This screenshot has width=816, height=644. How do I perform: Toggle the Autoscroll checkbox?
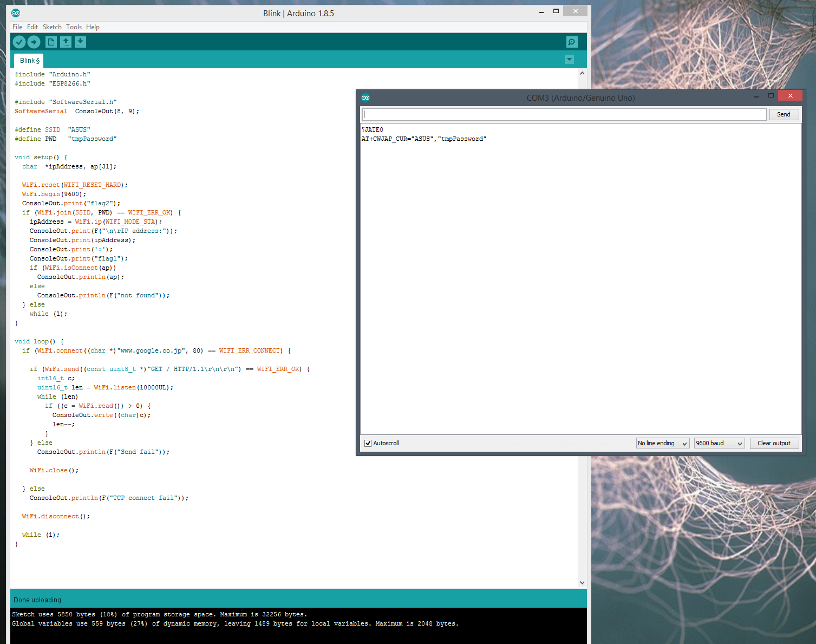(368, 443)
